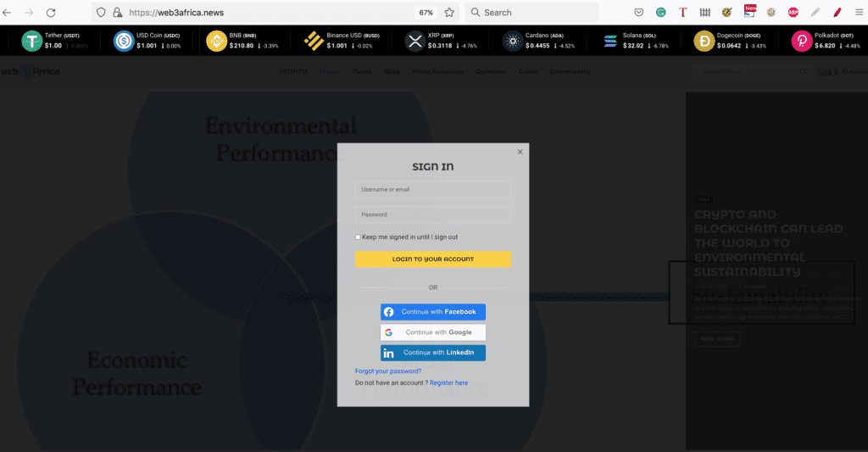Click the Username or email field
This screenshot has height=452, width=868.
tap(433, 189)
